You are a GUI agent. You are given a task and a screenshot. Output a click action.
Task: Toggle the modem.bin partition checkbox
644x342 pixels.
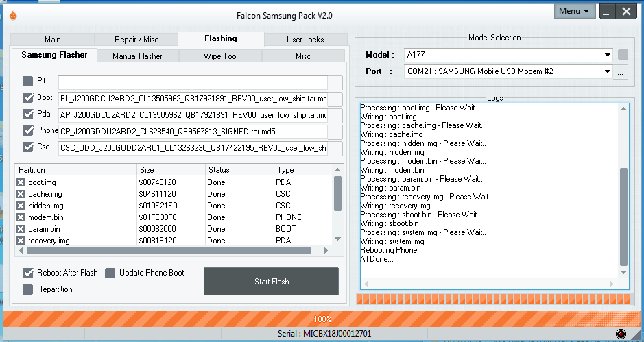tap(21, 217)
